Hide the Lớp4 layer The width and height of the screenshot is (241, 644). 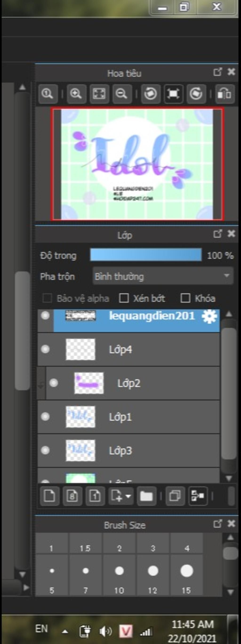pos(45,349)
